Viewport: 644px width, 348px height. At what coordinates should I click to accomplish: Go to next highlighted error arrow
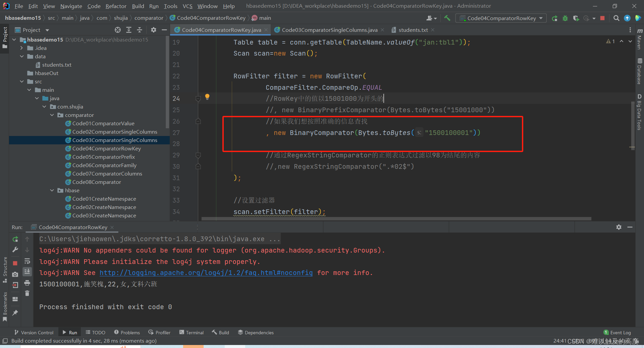(630, 41)
